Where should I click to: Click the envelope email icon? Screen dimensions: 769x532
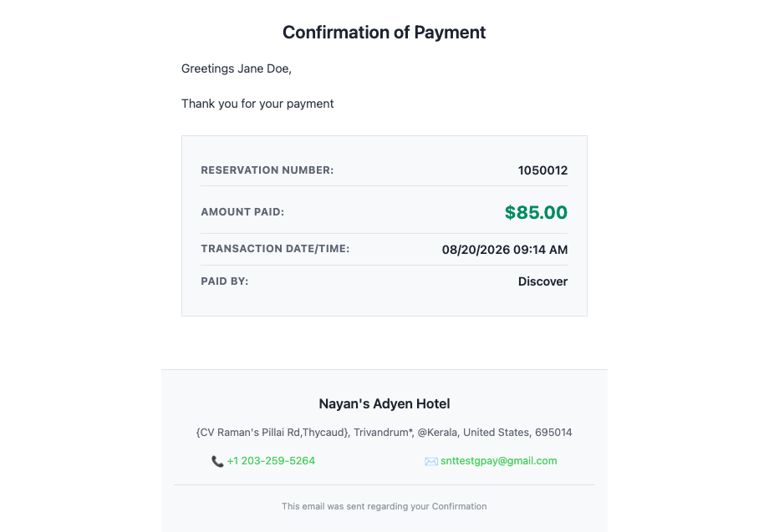pyautogui.click(x=431, y=462)
